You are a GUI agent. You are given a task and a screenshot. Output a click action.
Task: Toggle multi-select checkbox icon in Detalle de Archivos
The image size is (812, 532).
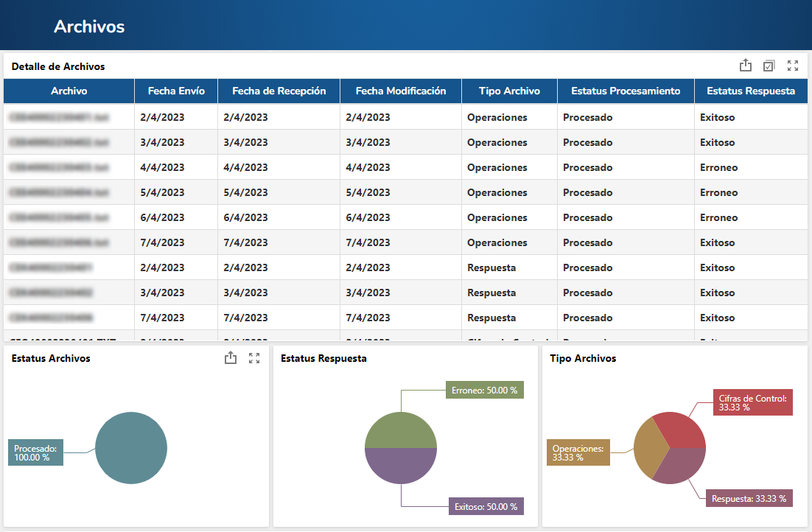[769, 66]
